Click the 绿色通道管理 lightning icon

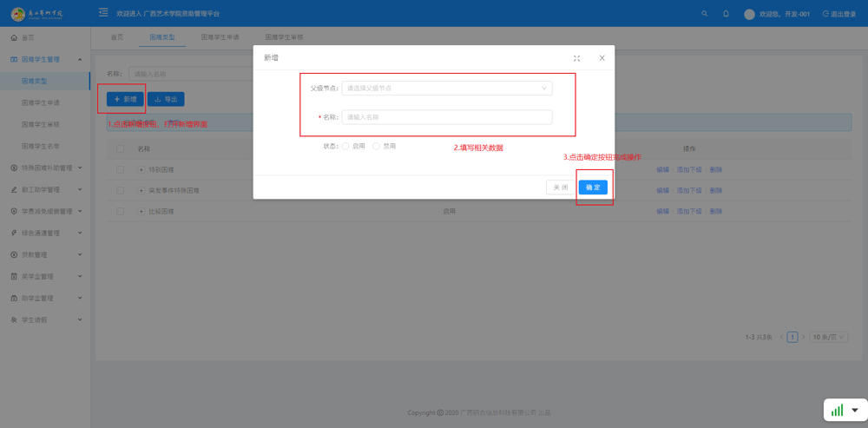click(15, 234)
